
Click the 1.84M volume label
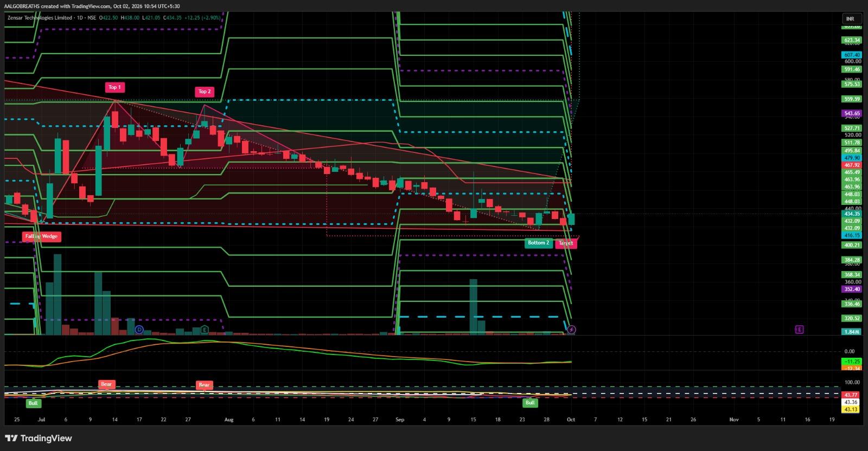(852, 332)
